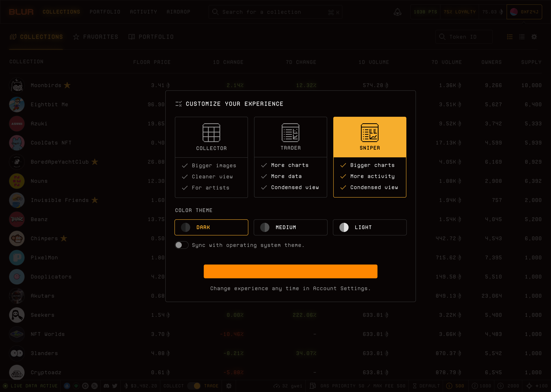Open the Airdrop page
The image size is (551, 392).
point(178,12)
